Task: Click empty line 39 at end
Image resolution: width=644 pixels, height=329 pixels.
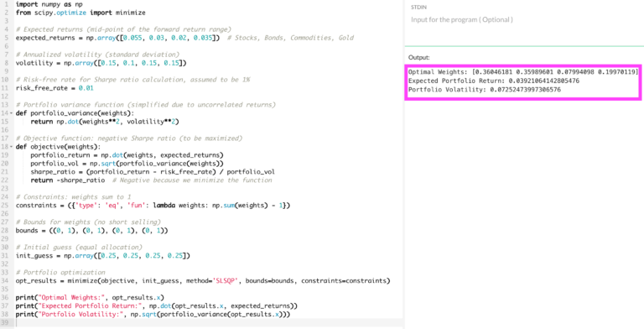Action: tap(209, 323)
